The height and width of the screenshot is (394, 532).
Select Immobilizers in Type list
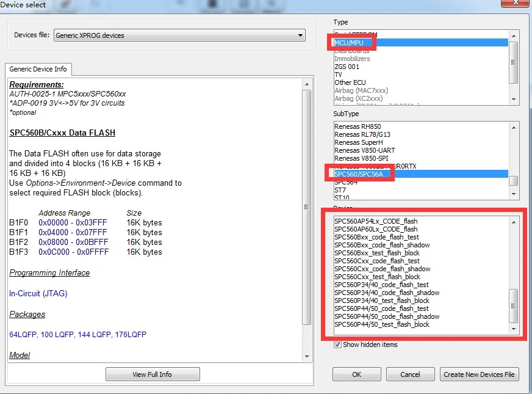click(x=421, y=59)
